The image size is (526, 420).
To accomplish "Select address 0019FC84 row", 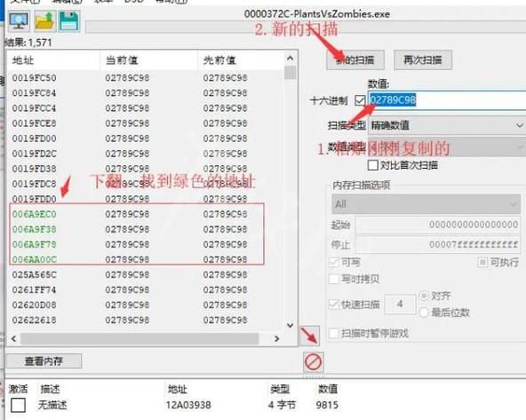I will point(146,93).
